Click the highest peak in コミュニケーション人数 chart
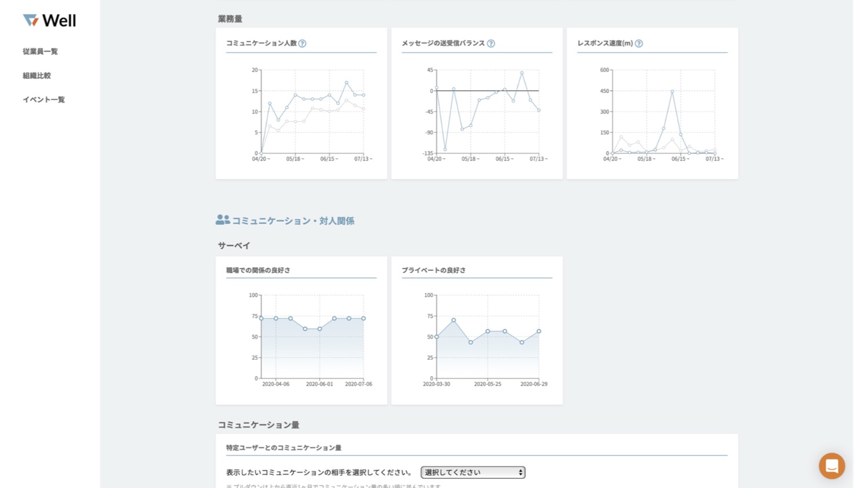 (x=347, y=83)
